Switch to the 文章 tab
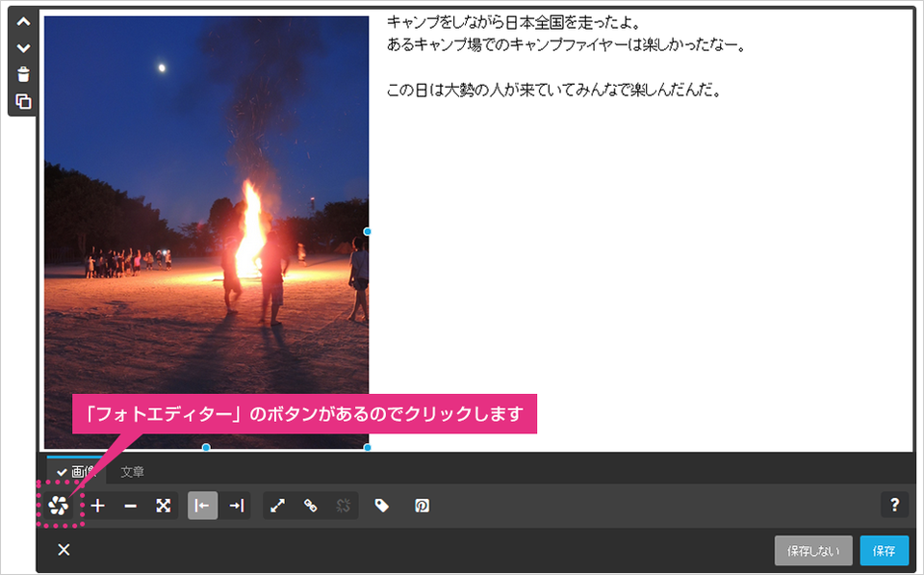The height and width of the screenshot is (575, 924). coord(133,472)
